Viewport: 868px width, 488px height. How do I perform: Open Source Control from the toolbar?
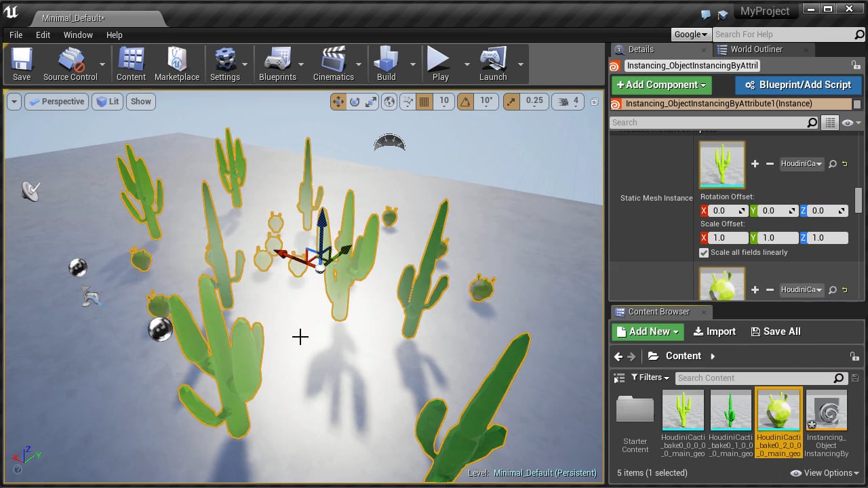(x=71, y=64)
